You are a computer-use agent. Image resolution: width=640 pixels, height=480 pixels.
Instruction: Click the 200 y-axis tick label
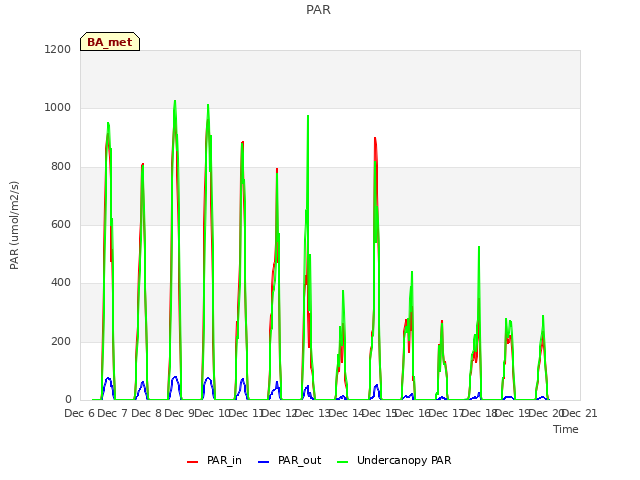tap(61, 341)
